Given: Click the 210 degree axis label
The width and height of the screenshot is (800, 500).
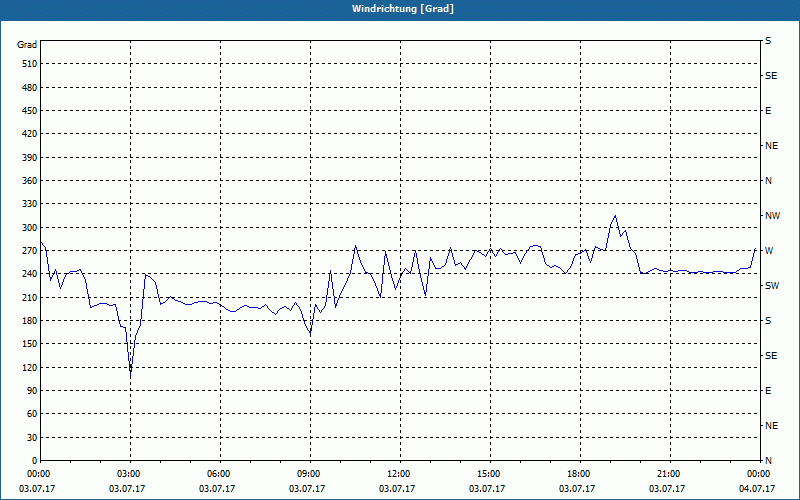Looking at the screenshot, I should click(30, 297).
